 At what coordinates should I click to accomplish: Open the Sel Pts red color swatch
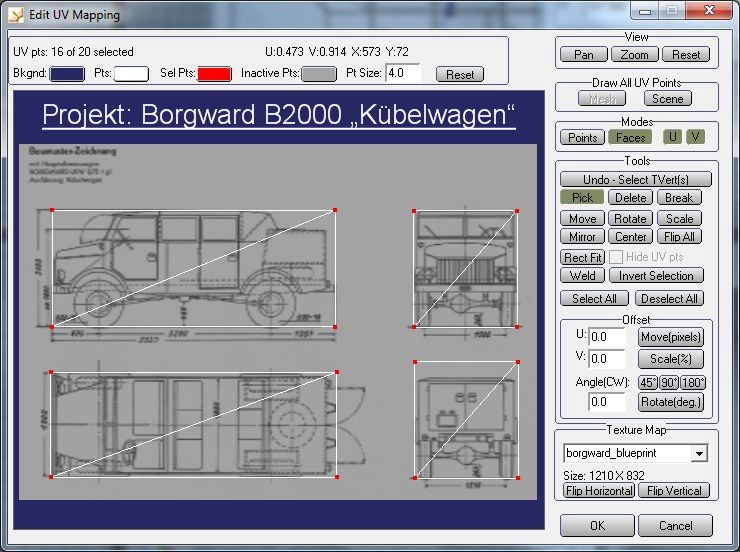pyautogui.click(x=214, y=74)
